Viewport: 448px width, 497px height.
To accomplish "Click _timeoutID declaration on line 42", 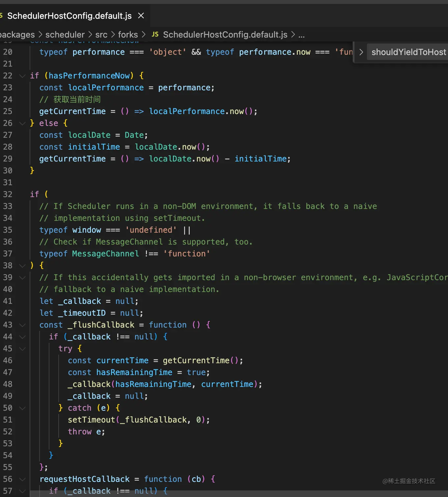I will 82,313.
